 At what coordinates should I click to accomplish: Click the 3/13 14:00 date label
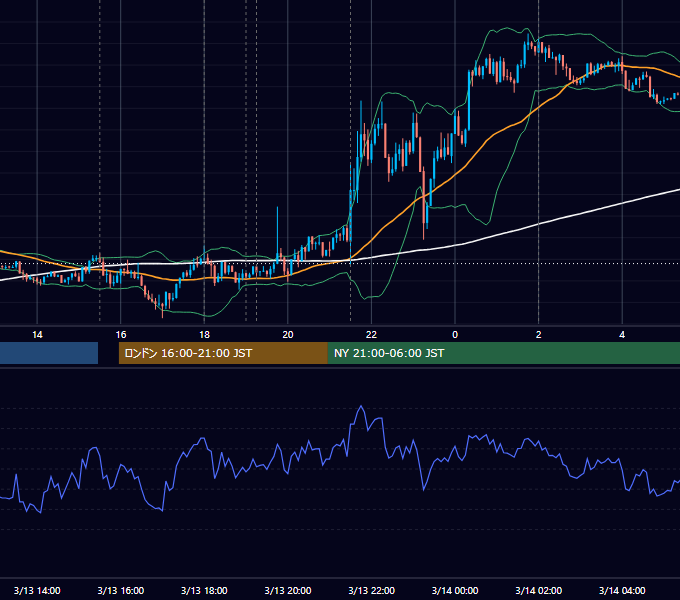[x=37, y=590]
